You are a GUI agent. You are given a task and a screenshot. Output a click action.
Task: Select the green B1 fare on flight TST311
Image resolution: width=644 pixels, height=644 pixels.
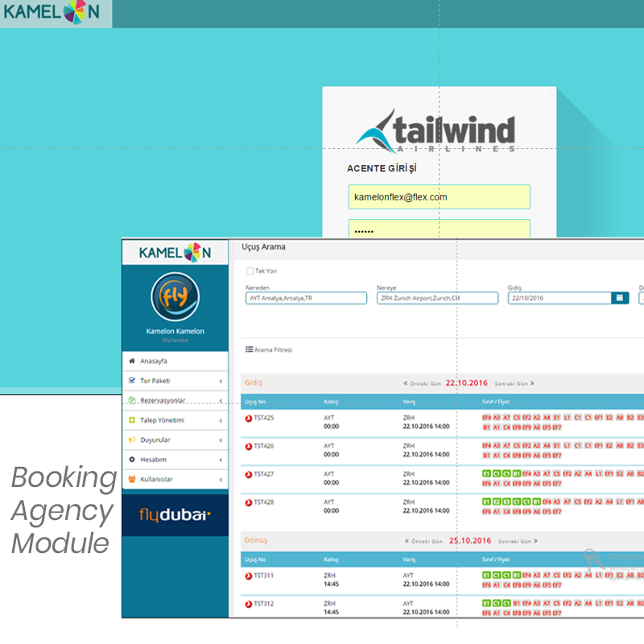517,575
